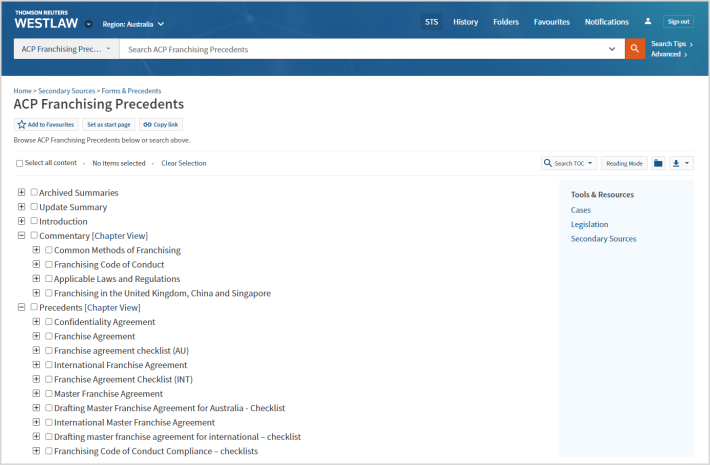Image resolution: width=710 pixels, height=465 pixels.
Task: Expand Franchise Agreement Checklist (INT) node
Action: tap(36, 379)
